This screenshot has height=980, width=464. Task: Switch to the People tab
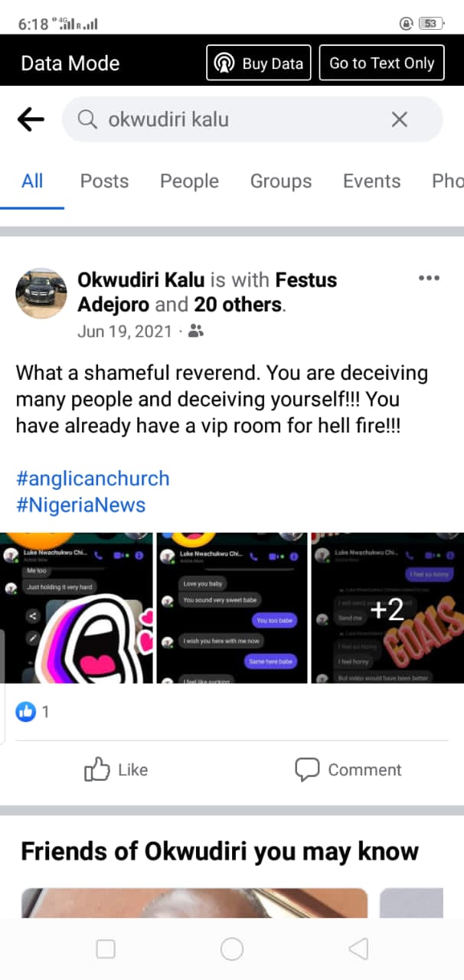click(189, 181)
